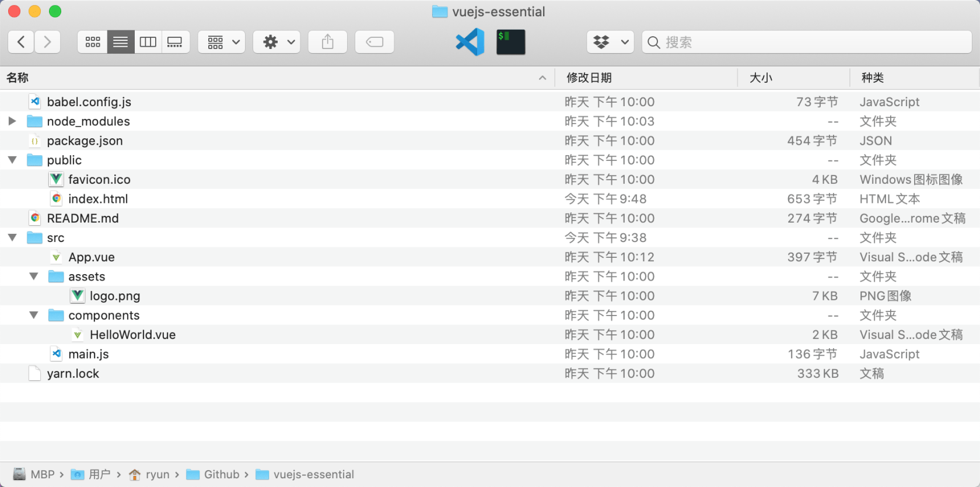Select the README.md file icon

coord(35,218)
